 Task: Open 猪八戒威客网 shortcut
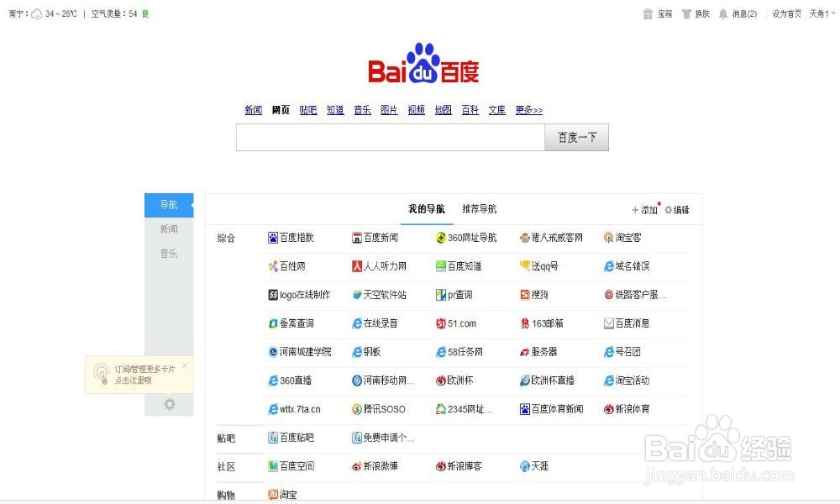pyautogui.click(x=551, y=237)
